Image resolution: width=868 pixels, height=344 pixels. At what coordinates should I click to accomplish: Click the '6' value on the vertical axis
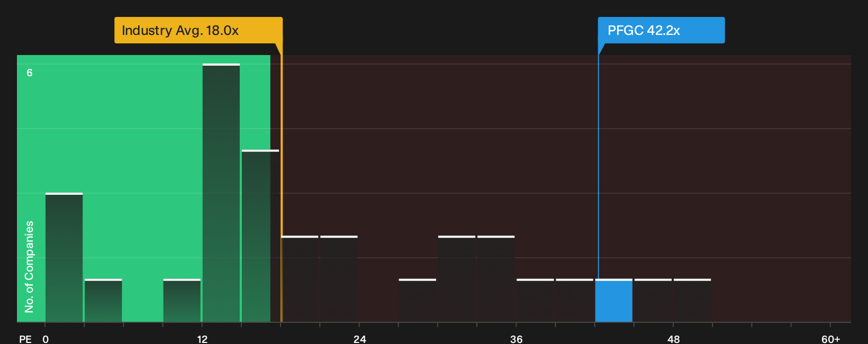[30, 73]
